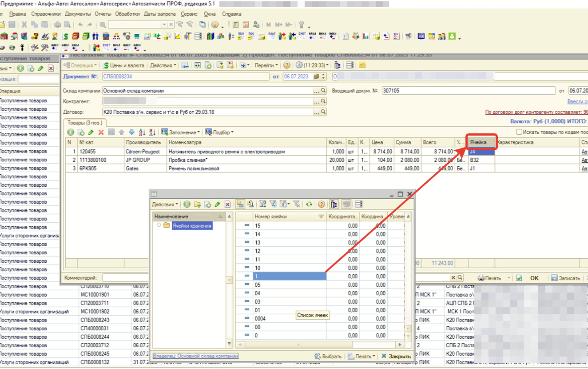The image size is (588, 369).
Task: Enable 'Искать товары по кодам' checkbox
Action: click(519, 132)
